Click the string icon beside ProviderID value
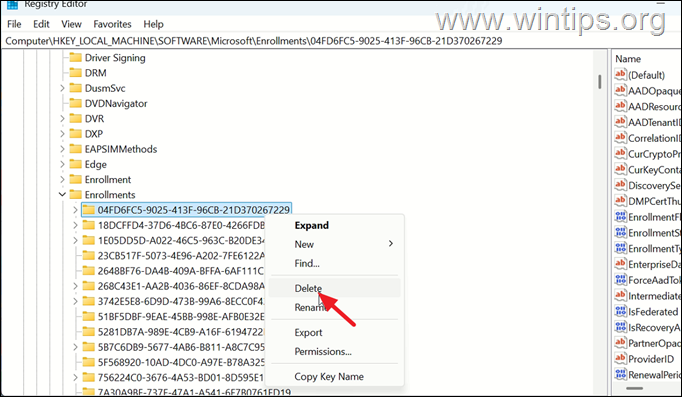The width and height of the screenshot is (682, 397). click(621, 359)
